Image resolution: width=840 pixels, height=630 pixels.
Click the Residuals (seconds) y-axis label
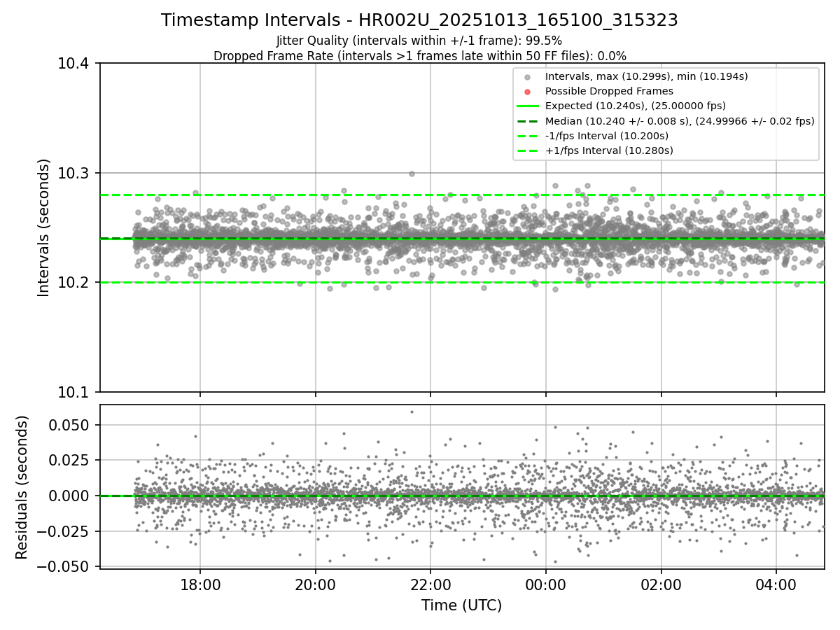[22, 487]
